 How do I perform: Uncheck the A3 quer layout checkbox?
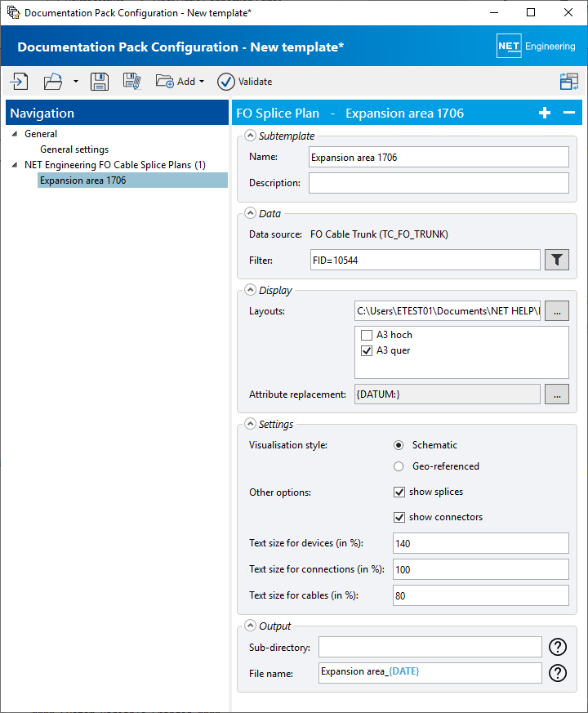click(x=367, y=350)
